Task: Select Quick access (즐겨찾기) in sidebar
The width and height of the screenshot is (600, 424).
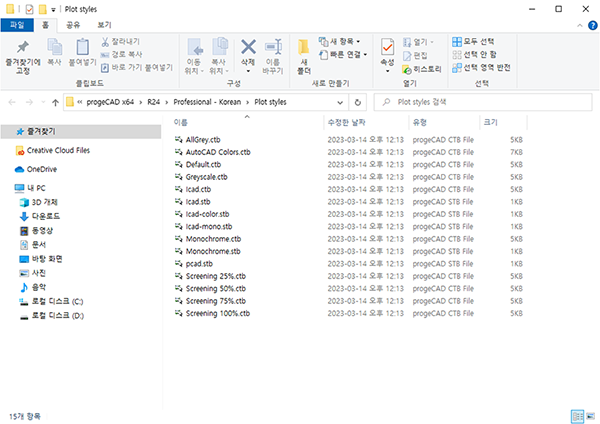Action: [x=81, y=132]
